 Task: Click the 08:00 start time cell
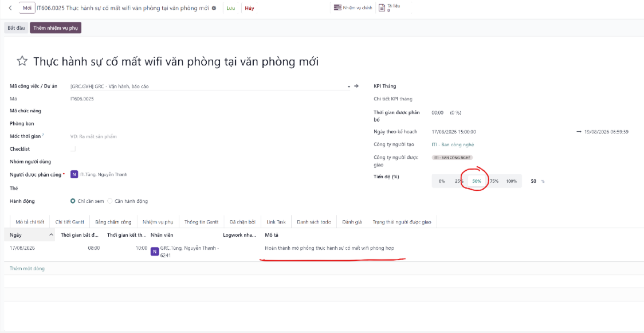pyautogui.click(x=93, y=248)
